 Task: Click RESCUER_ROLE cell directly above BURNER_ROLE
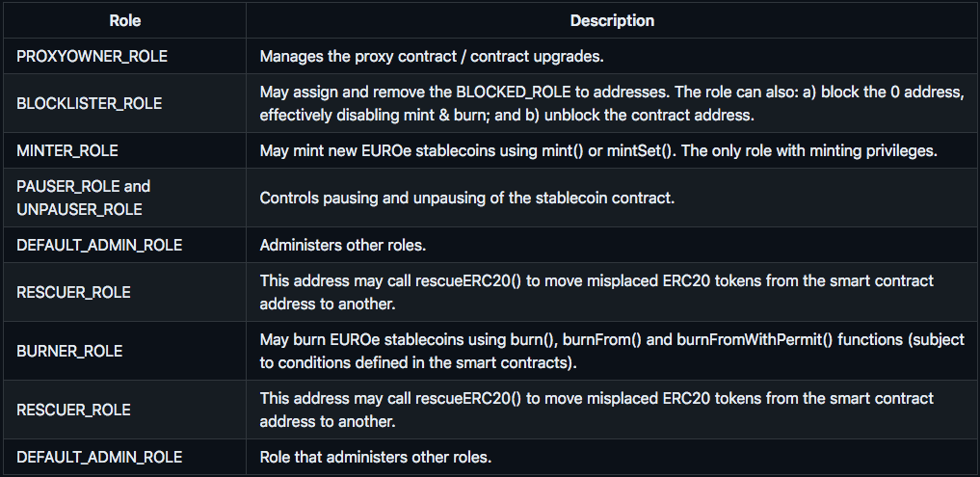tap(73, 292)
